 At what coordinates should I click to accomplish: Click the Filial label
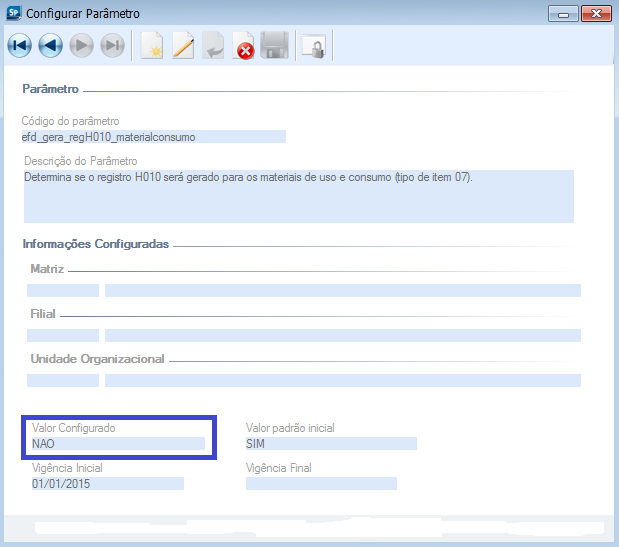click(43, 314)
